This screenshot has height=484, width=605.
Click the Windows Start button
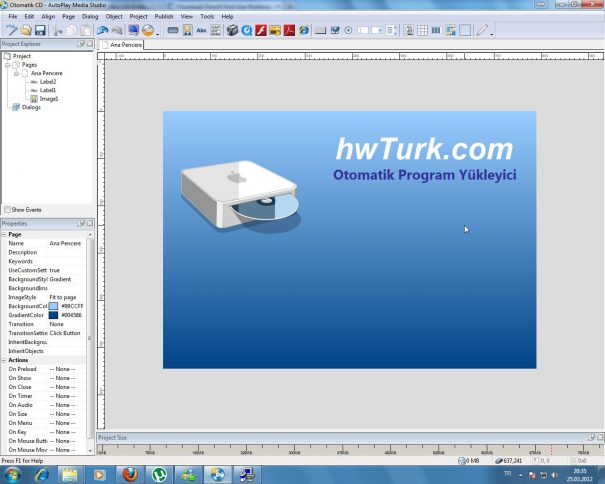click(x=12, y=474)
